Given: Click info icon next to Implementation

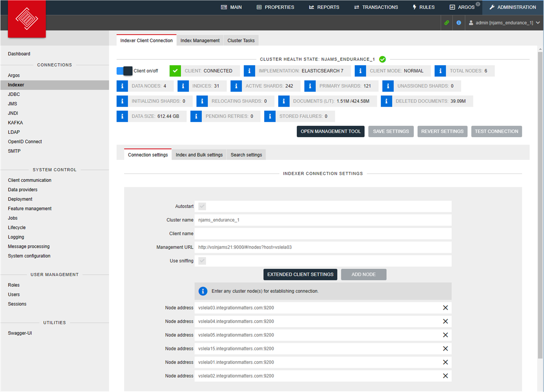Looking at the screenshot, I should tap(249, 71).
